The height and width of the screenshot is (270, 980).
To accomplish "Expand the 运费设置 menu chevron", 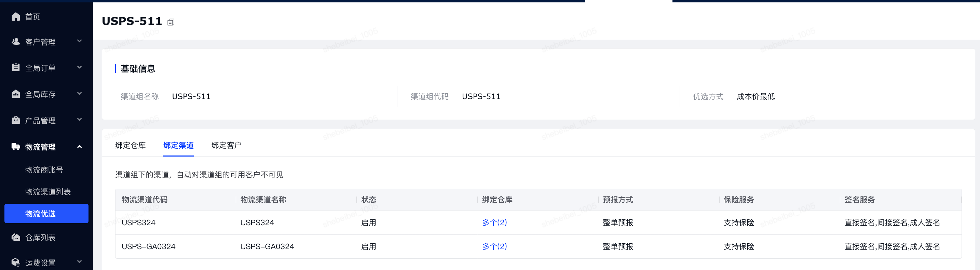I will coord(80,262).
